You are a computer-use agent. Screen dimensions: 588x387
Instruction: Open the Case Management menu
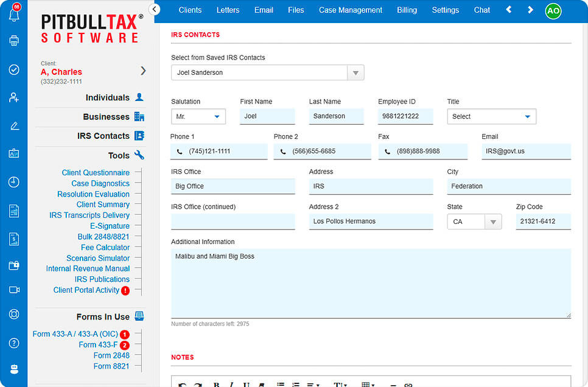pyautogui.click(x=350, y=10)
